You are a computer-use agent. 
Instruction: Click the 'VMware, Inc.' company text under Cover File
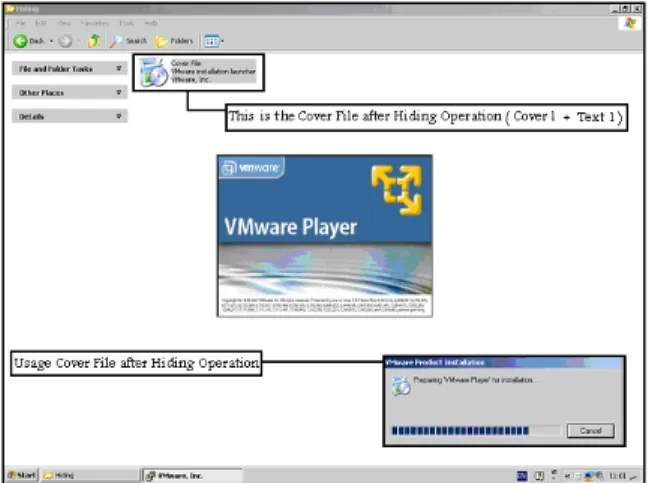190,79
